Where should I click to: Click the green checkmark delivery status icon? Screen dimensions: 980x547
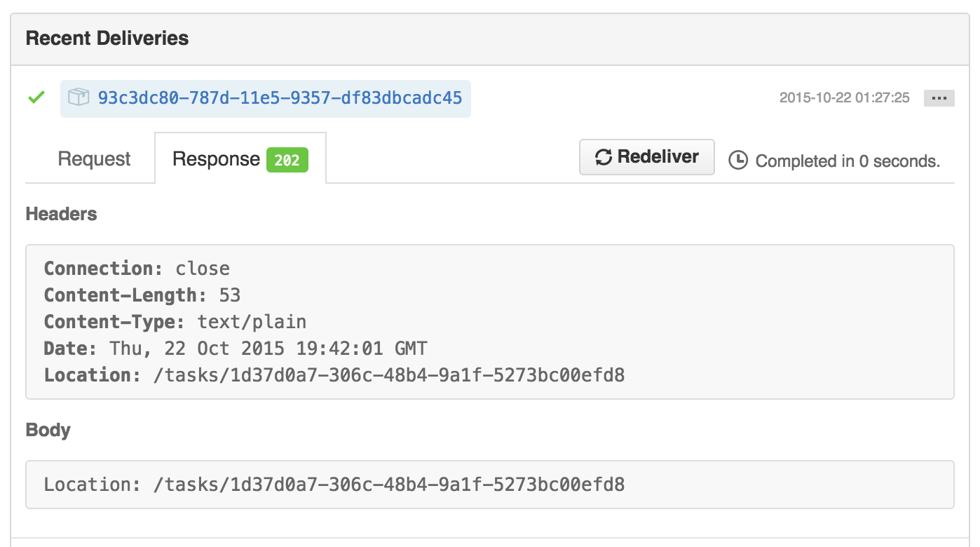(36, 97)
